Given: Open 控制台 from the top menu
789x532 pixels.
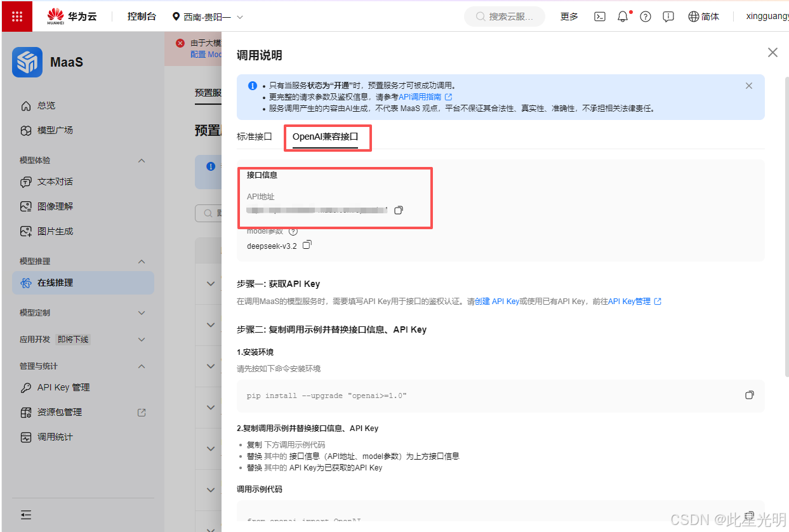Looking at the screenshot, I should (x=142, y=17).
